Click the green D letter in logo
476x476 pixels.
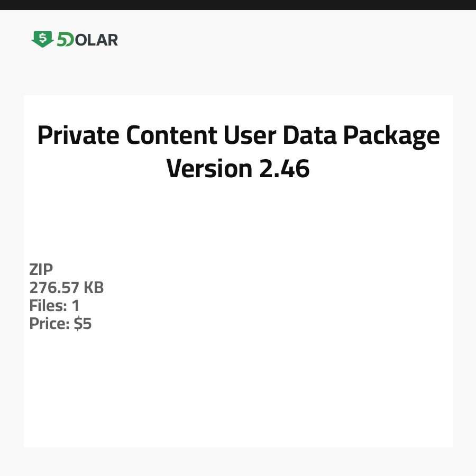pos(69,40)
